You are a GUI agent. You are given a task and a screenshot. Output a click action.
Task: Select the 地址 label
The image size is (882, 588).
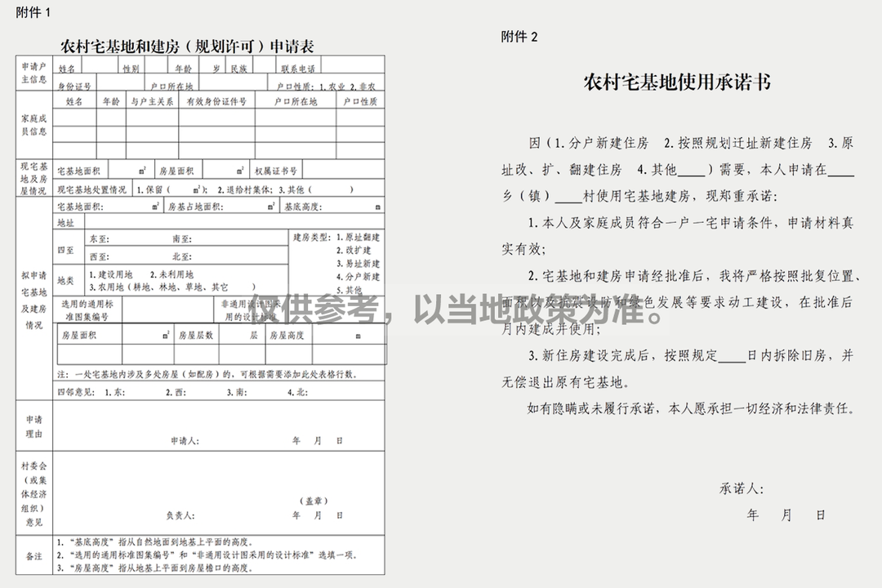66,223
